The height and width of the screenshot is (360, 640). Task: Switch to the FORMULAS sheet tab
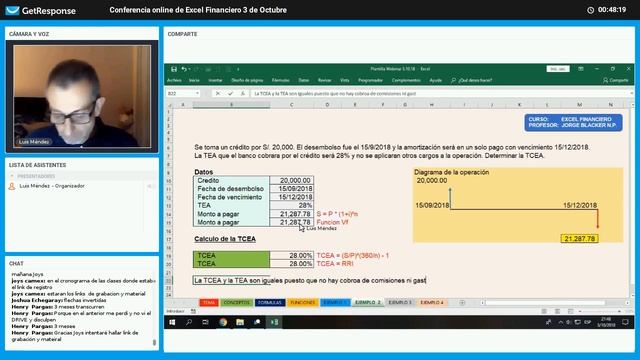(270, 302)
